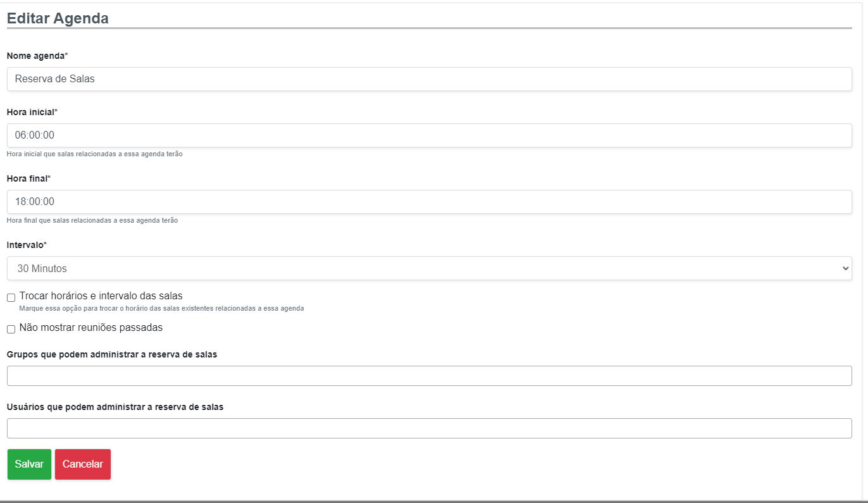Click the Hora final field label
The width and height of the screenshot is (868, 503).
[x=27, y=178]
